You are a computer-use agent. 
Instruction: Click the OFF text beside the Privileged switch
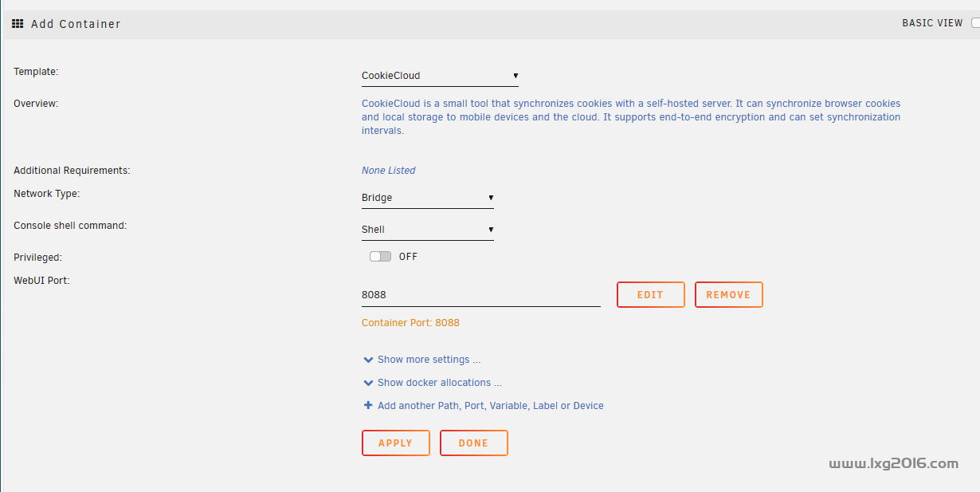click(408, 257)
